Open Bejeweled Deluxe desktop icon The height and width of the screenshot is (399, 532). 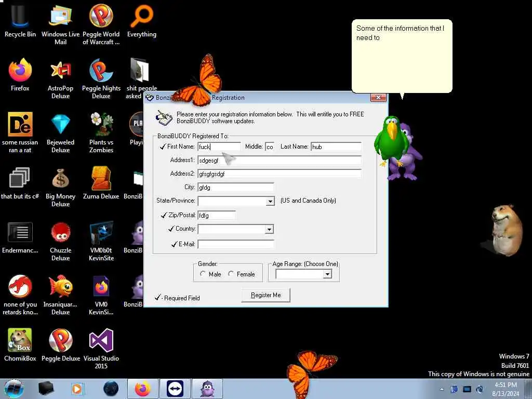(x=60, y=132)
